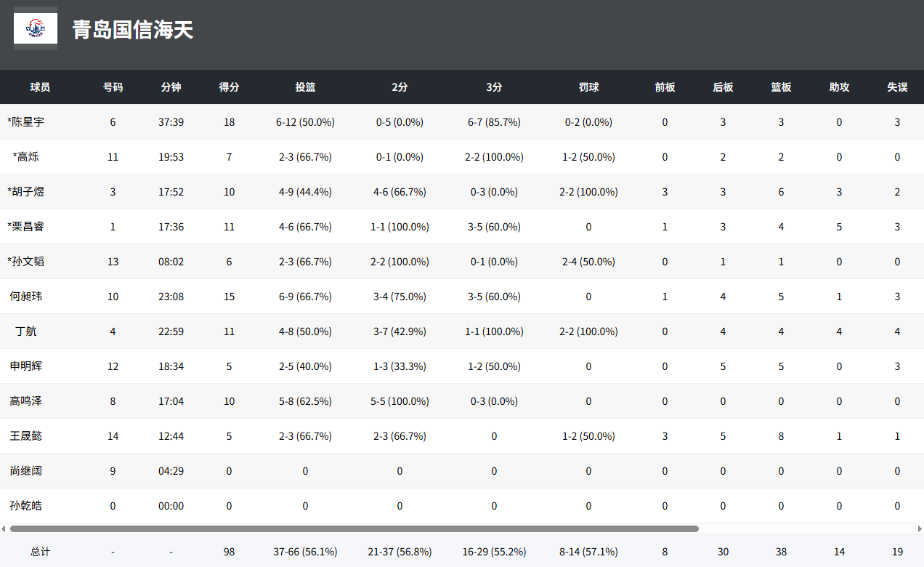Image resolution: width=924 pixels, height=567 pixels.
Task: Select player name *胡子煜
Action: (26, 192)
